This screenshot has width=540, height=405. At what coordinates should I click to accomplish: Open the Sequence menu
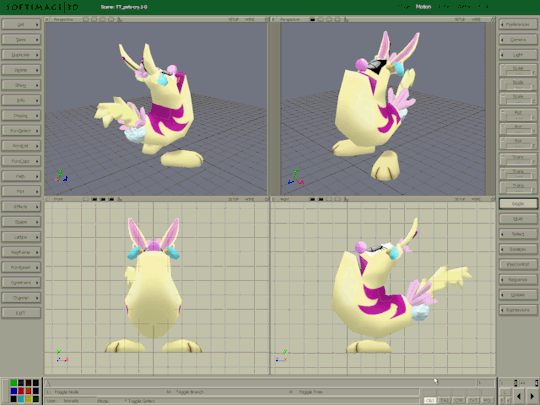(518, 279)
